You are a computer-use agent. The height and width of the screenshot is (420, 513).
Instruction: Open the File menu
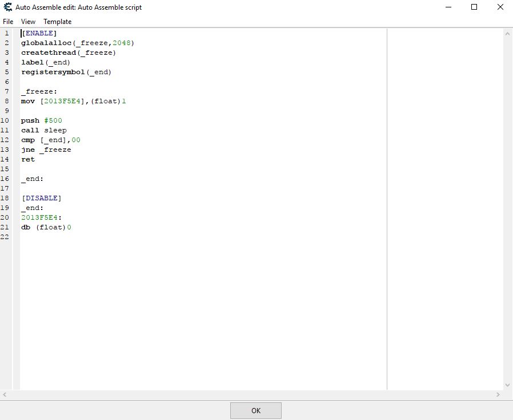pyautogui.click(x=8, y=22)
